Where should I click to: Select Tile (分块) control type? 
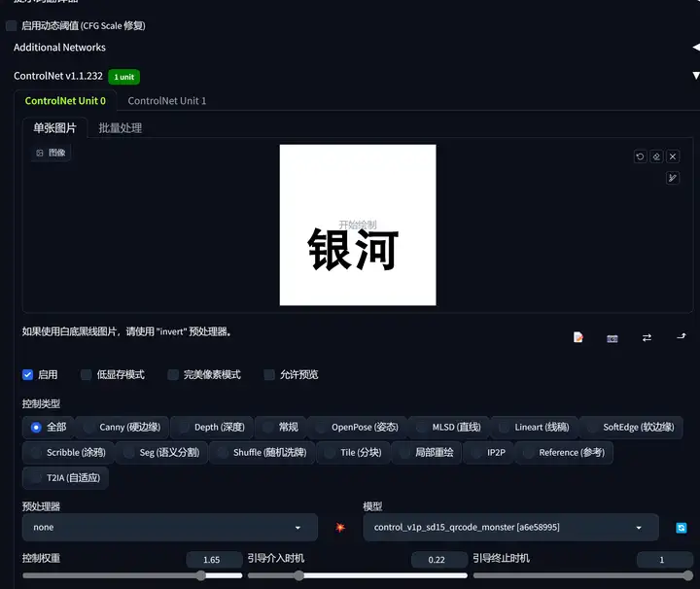pos(353,453)
